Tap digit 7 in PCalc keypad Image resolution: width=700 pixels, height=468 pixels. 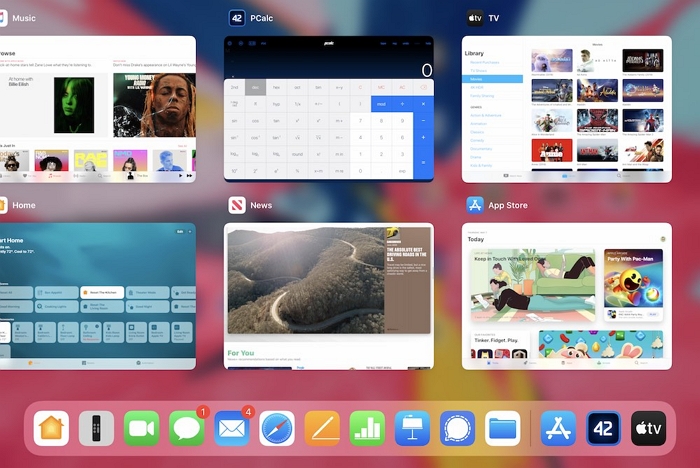[360, 121]
